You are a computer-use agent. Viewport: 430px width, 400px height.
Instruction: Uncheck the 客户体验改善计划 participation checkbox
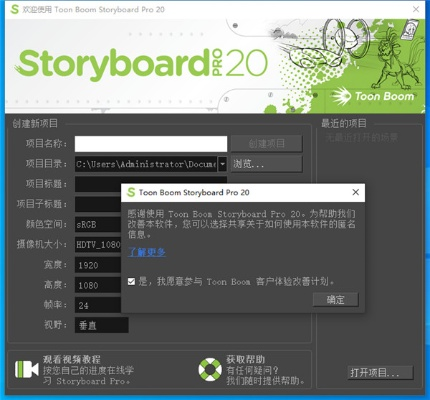(x=131, y=282)
